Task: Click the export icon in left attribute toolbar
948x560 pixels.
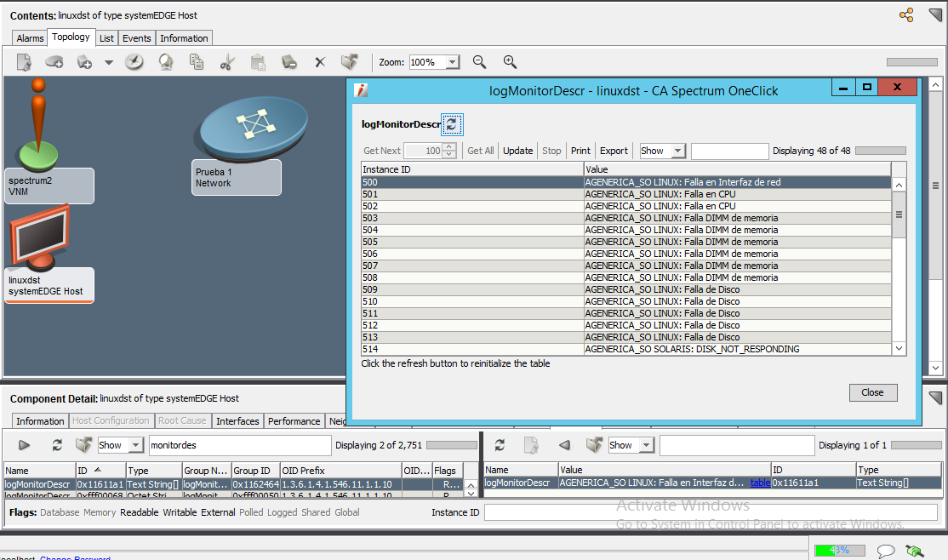Action: point(83,445)
